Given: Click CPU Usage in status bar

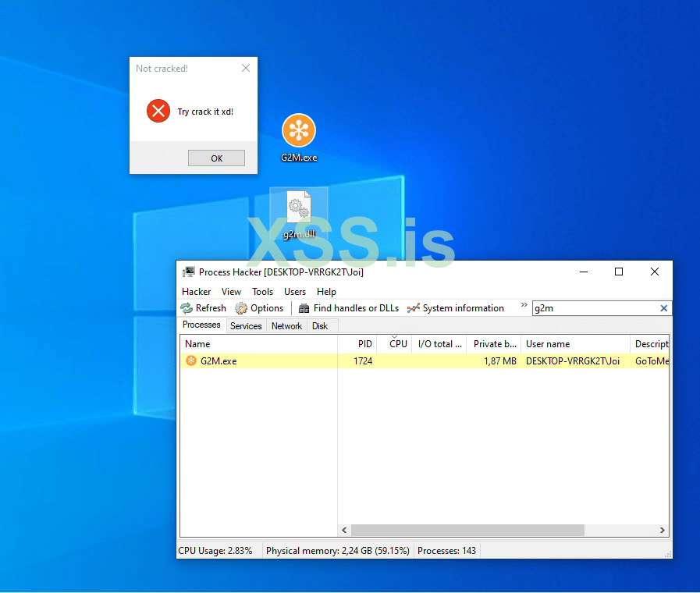Looking at the screenshot, I should [x=215, y=551].
